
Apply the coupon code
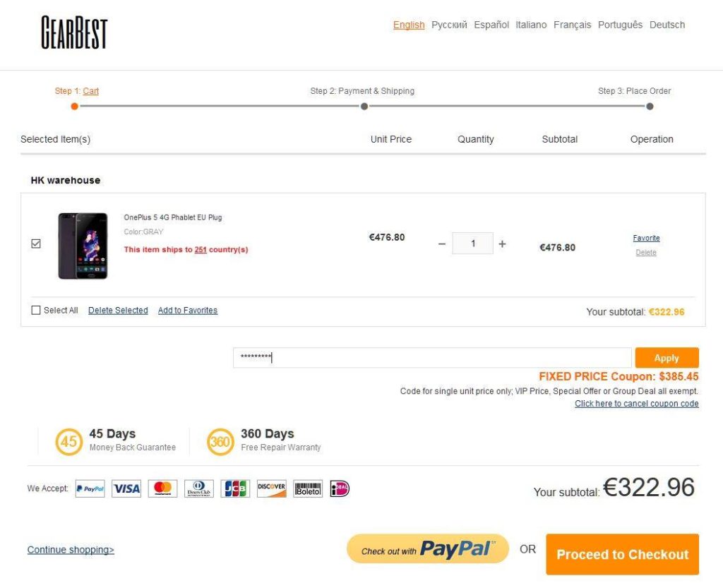[667, 358]
